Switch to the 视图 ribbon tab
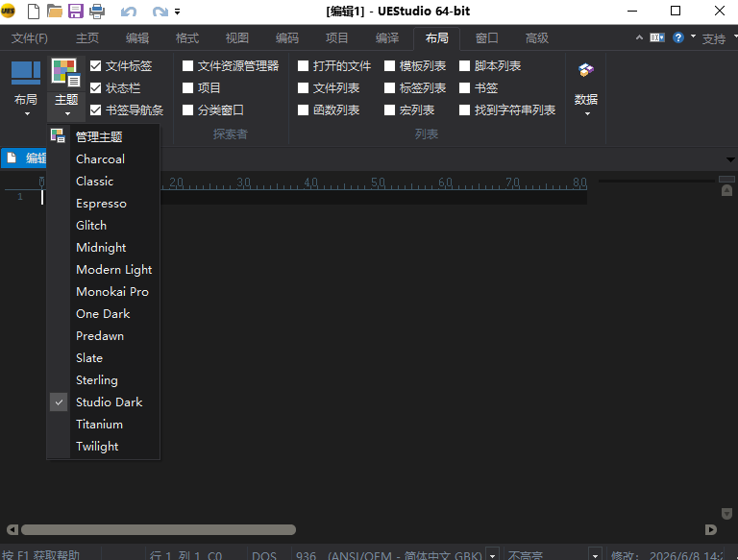This screenshot has height=560, width=738. pos(237,38)
